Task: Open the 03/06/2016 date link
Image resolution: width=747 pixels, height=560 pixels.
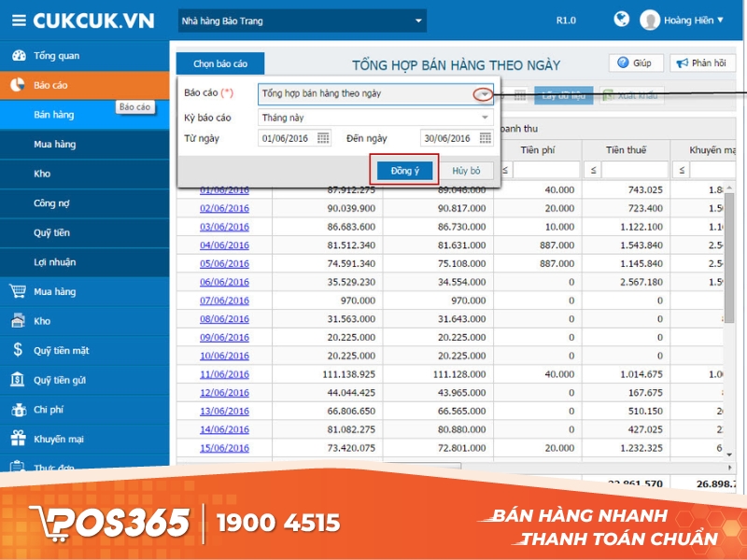Action: (x=224, y=227)
